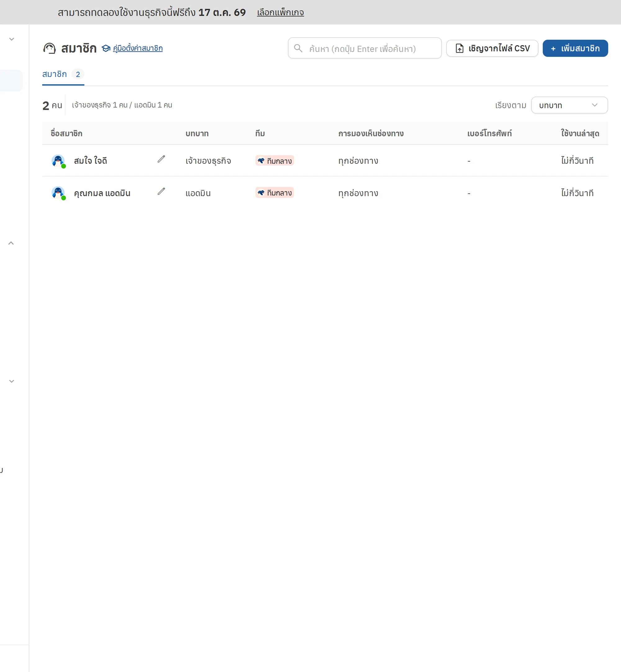Click avatar of คุณกมล แอดมิน
This screenshot has height=672, width=621.
coord(58,193)
